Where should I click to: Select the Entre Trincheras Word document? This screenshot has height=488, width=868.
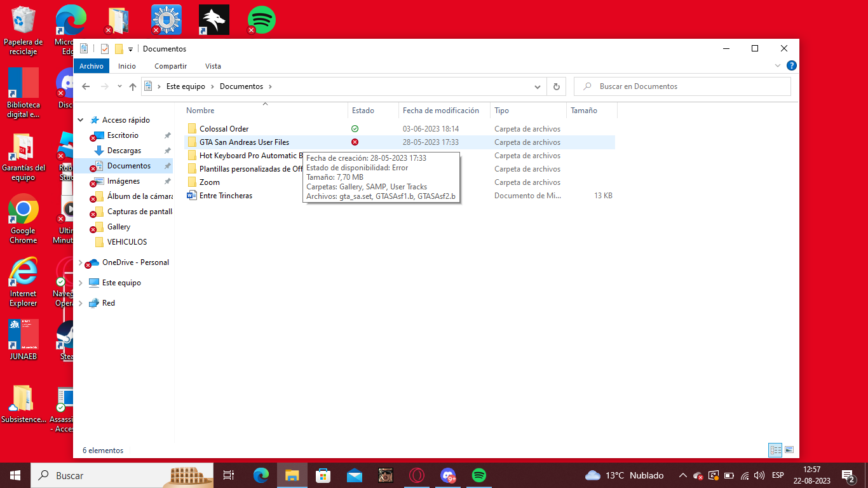click(226, 196)
